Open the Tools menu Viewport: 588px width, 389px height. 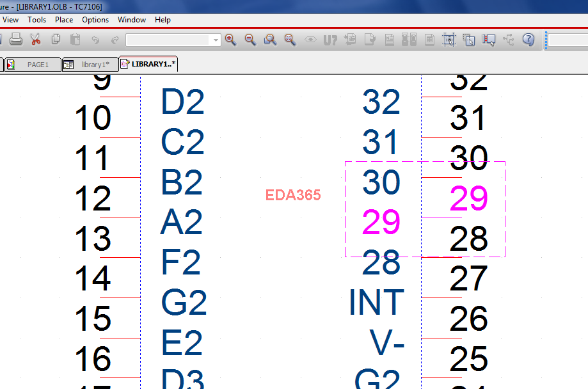pyautogui.click(x=36, y=20)
